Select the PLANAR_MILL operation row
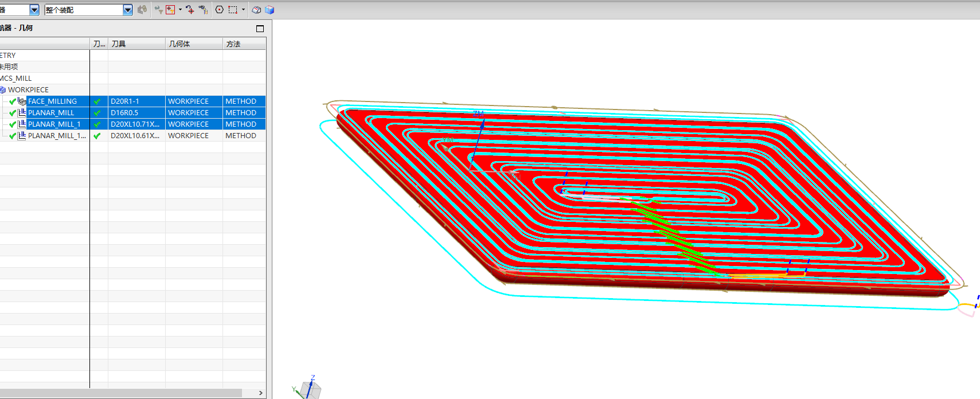Image resolution: width=980 pixels, height=399 pixels. [51, 113]
